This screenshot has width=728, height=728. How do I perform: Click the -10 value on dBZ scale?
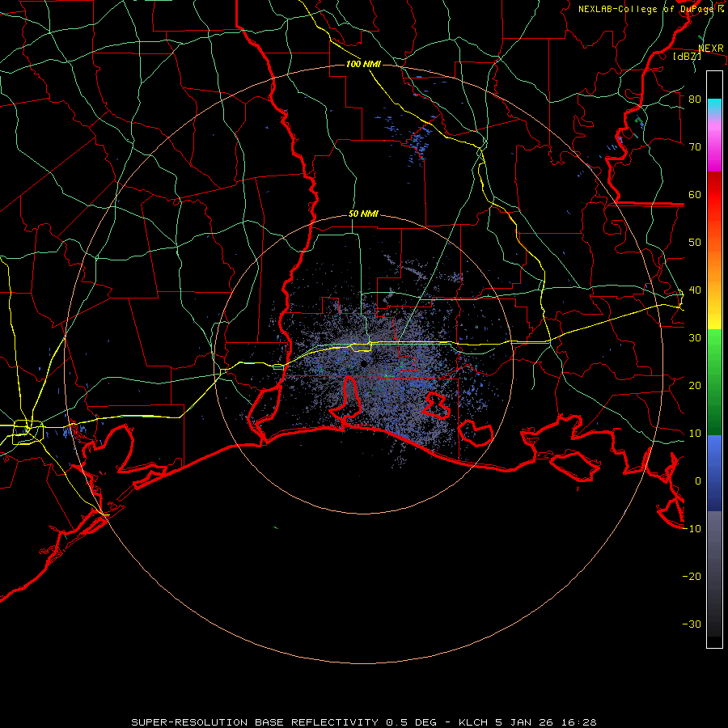tap(692, 529)
